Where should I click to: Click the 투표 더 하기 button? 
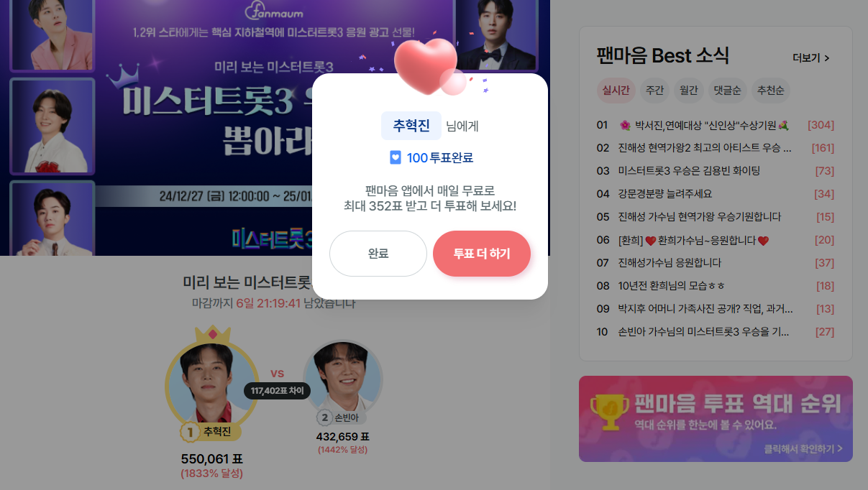click(482, 254)
